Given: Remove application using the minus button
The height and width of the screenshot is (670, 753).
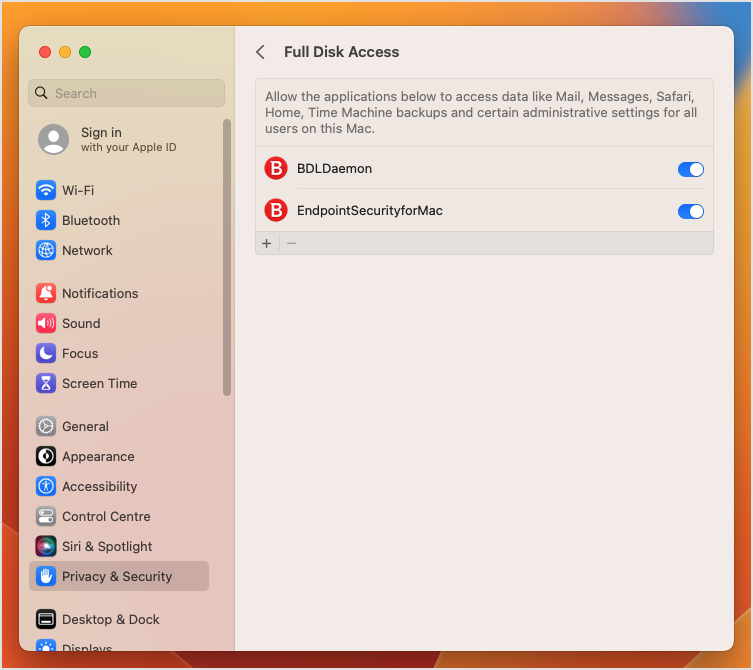Looking at the screenshot, I should click(x=291, y=244).
